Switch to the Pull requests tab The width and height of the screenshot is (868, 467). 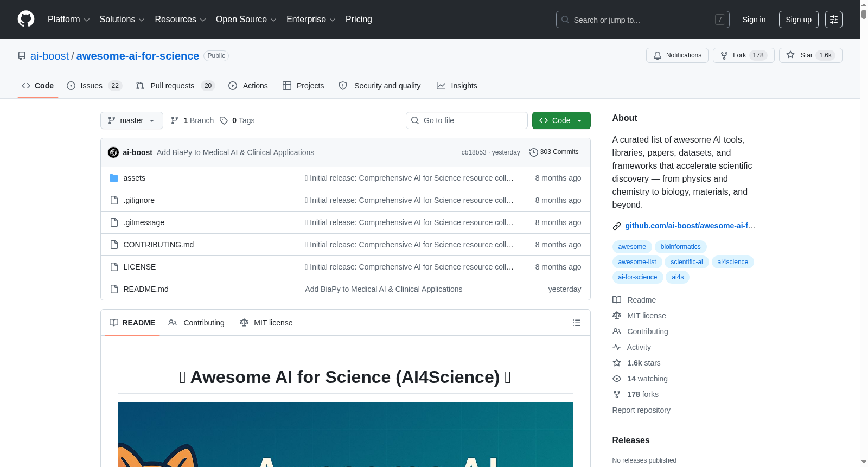click(x=175, y=86)
